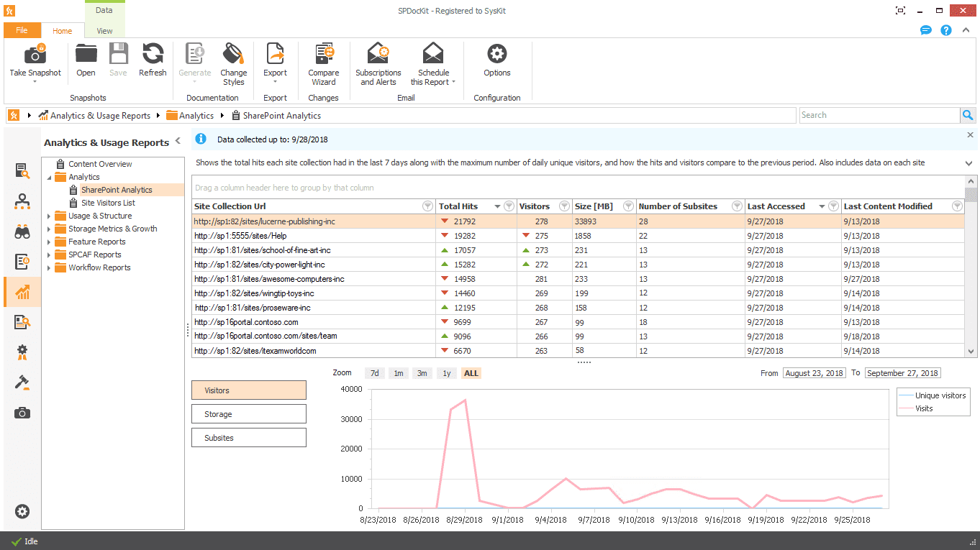980x550 pixels.
Task: Select the gavel auditing icon in the sidebar
Action: coord(22,382)
